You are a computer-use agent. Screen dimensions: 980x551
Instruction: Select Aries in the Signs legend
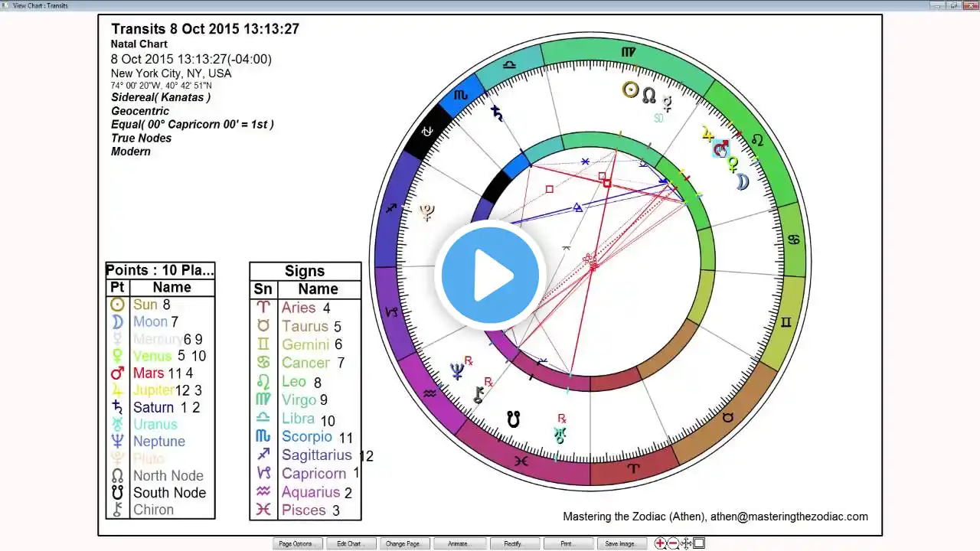(305, 308)
